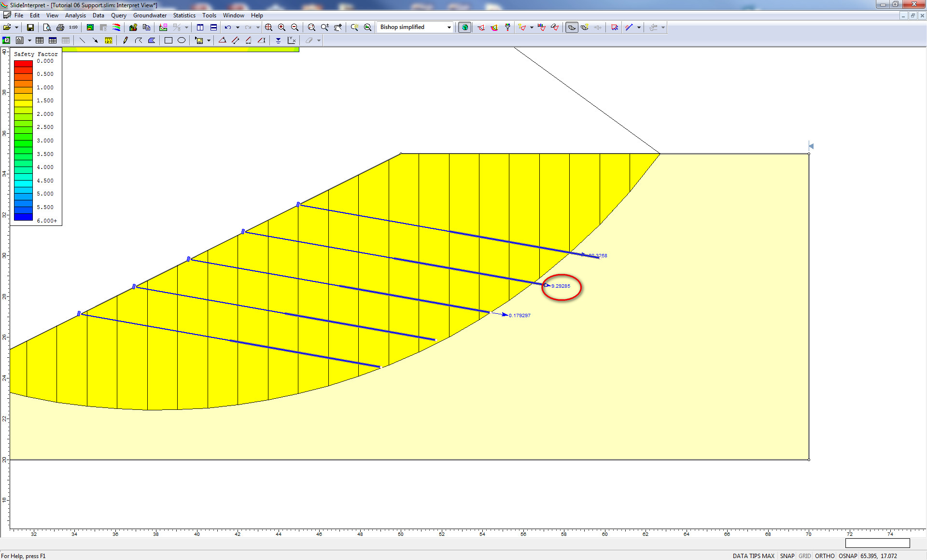The image size is (927, 560).
Task: Toggle the global minimum surface button
Action: pos(465,28)
